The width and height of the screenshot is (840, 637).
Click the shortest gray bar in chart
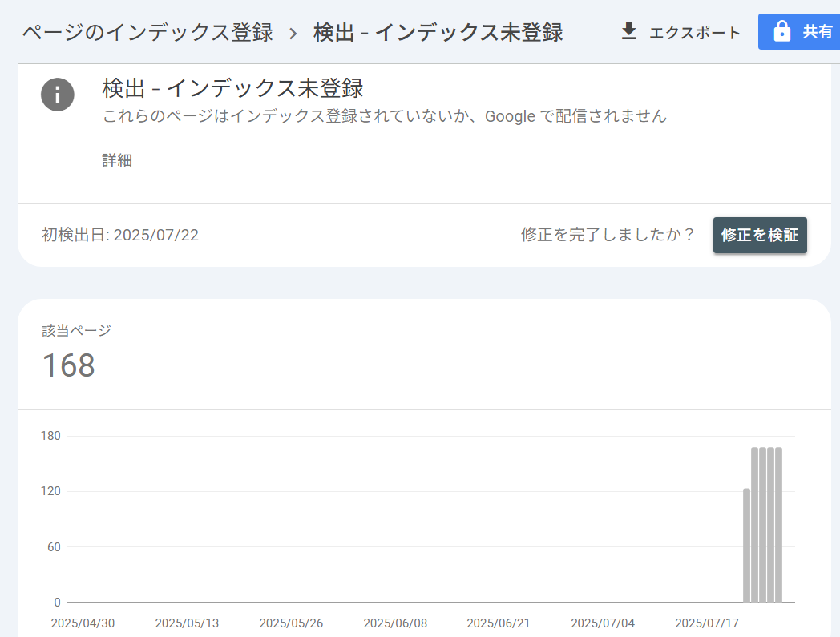point(746,545)
